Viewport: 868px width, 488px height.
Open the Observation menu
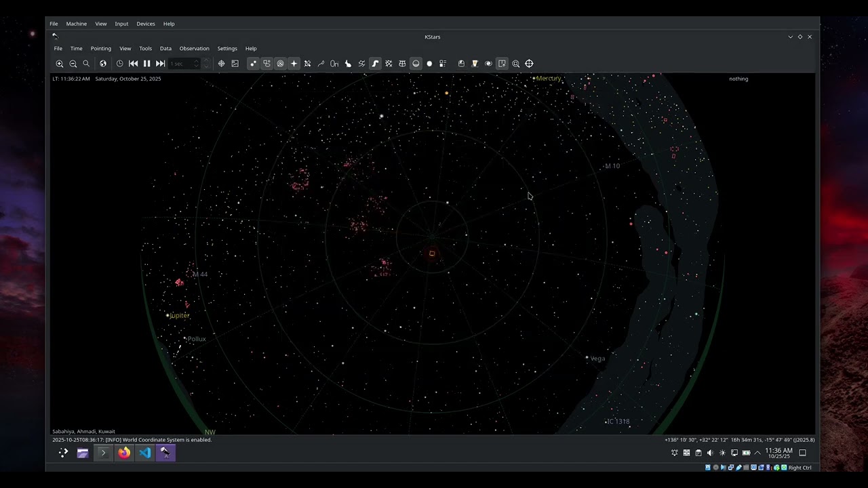click(195, 49)
